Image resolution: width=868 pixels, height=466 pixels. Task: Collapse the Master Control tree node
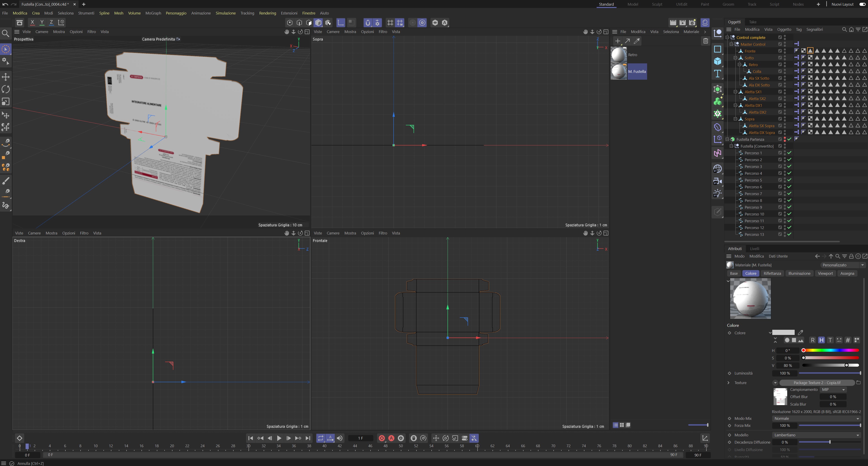pos(731,44)
